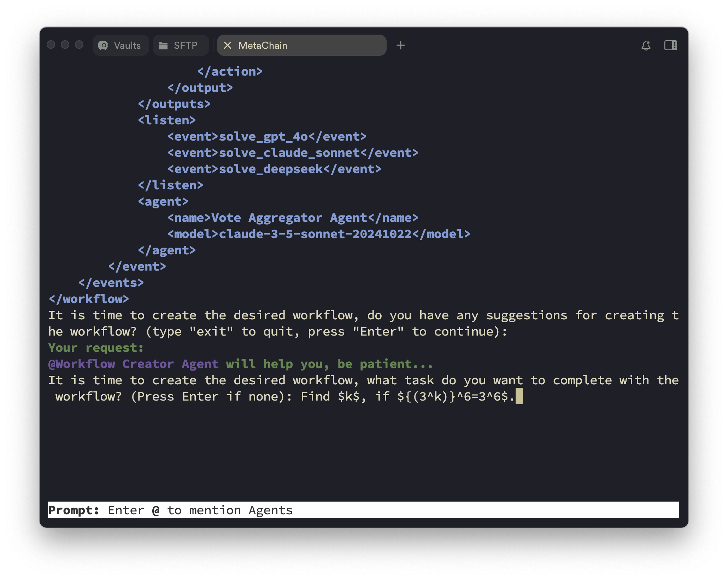Click the Vote Aggregator Agent name text

pos(290,218)
